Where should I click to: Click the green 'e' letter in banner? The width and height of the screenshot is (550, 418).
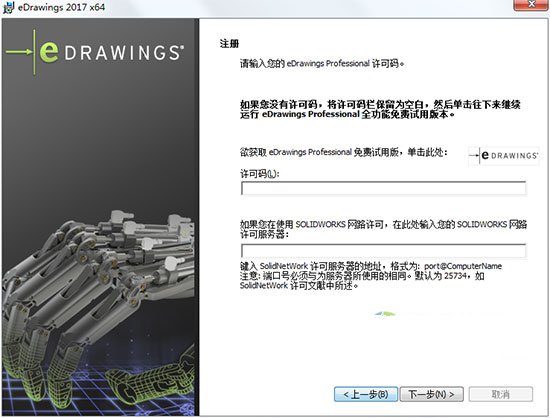49,52
